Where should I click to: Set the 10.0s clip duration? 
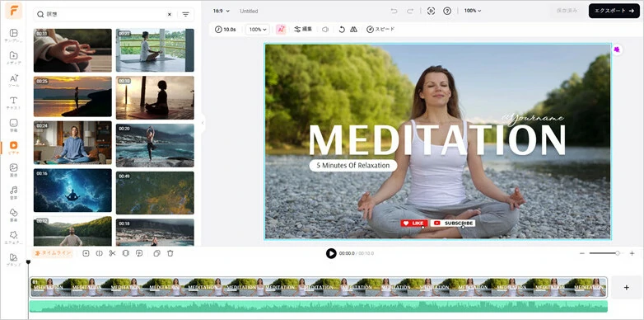coord(226,30)
